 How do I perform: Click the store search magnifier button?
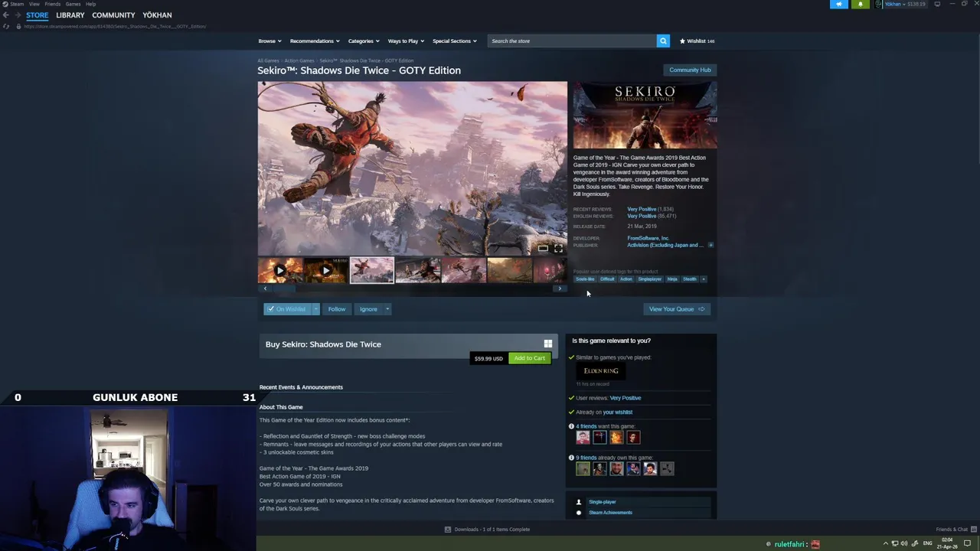[663, 41]
